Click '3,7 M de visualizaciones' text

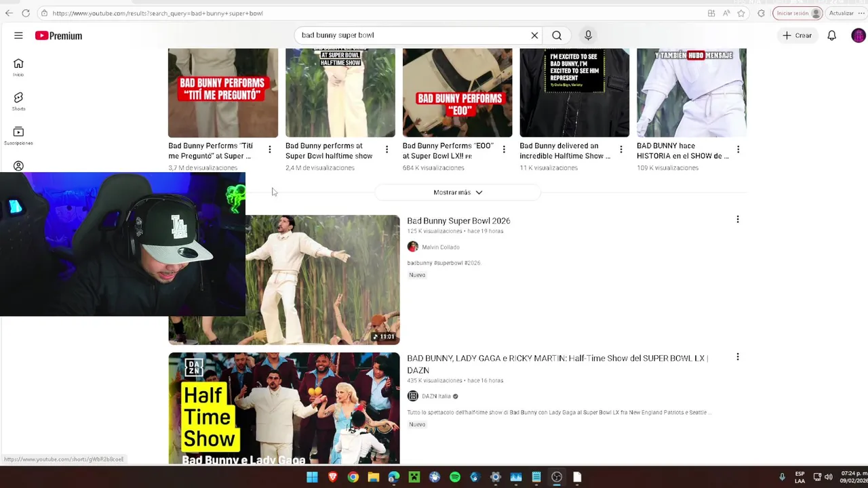pyautogui.click(x=203, y=168)
